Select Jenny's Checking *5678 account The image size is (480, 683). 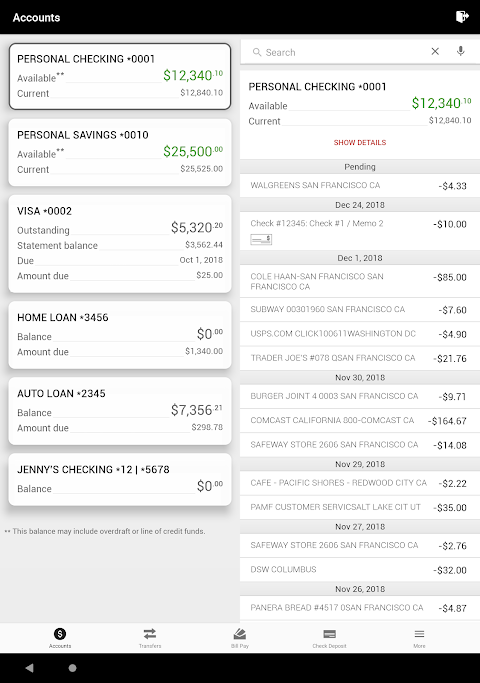pyautogui.click(x=120, y=480)
